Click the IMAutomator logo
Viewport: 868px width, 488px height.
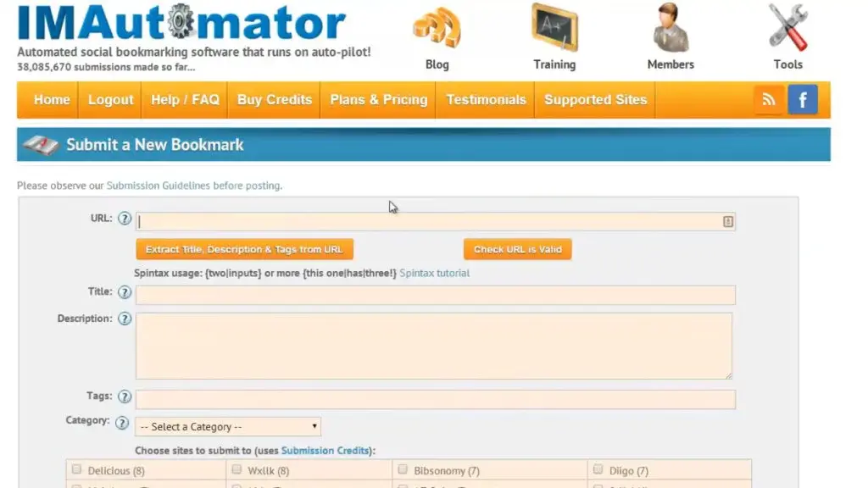tap(181, 22)
